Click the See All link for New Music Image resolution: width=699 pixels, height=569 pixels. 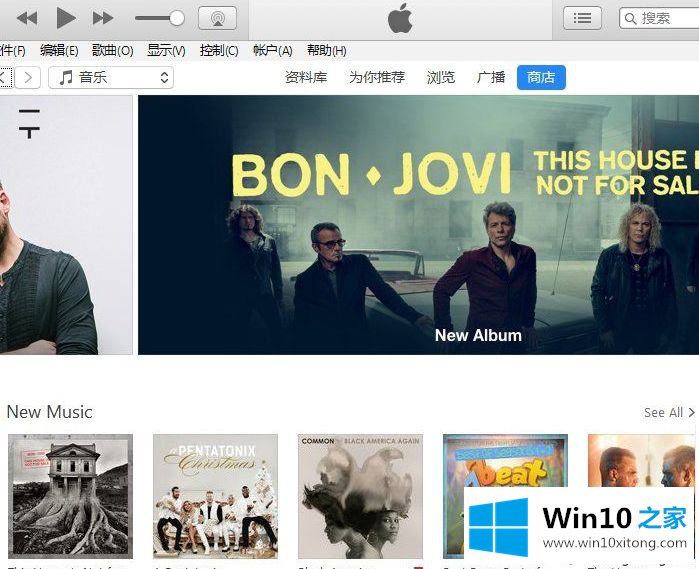pos(669,412)
